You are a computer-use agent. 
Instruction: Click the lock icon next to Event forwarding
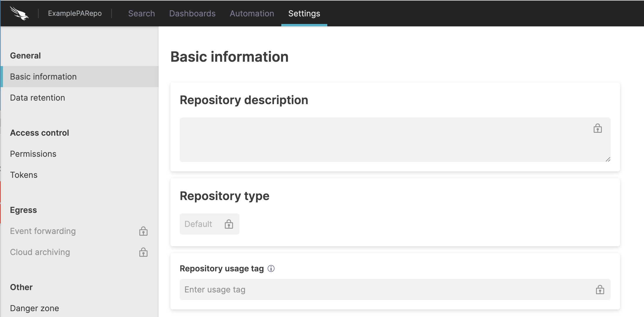143,231
